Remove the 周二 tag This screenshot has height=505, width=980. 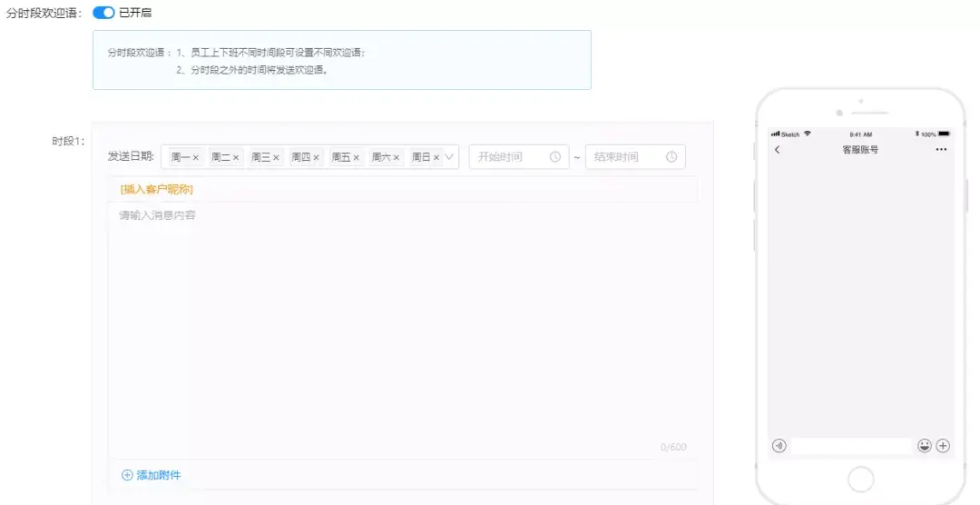pyautogui.click(x=236, y=158)
